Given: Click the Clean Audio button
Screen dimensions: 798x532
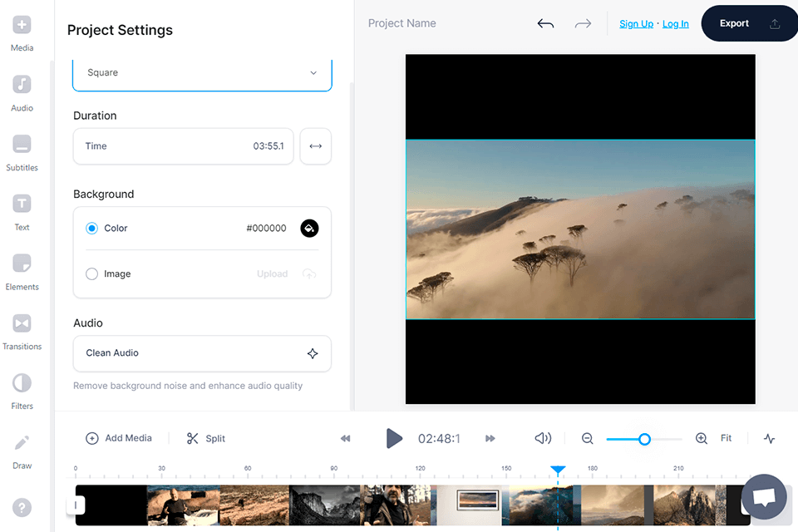Looking at the screenshot, I should click(x=202, y=353).
